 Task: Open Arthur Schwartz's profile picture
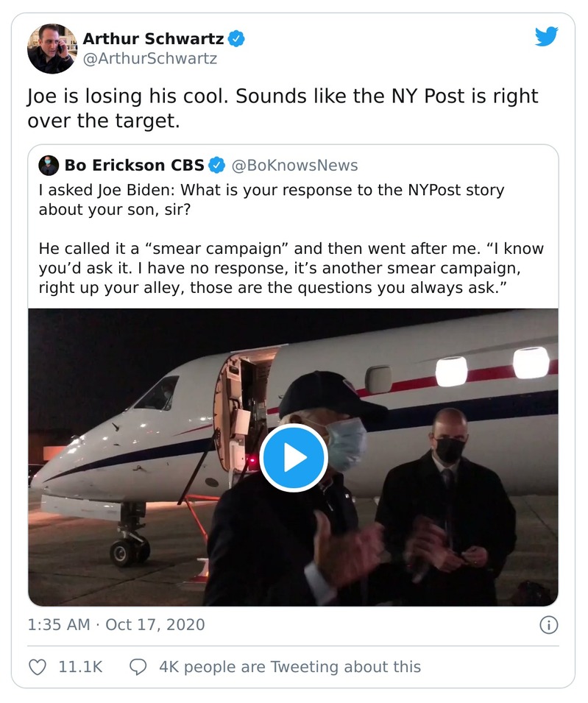tap(52, 49)
